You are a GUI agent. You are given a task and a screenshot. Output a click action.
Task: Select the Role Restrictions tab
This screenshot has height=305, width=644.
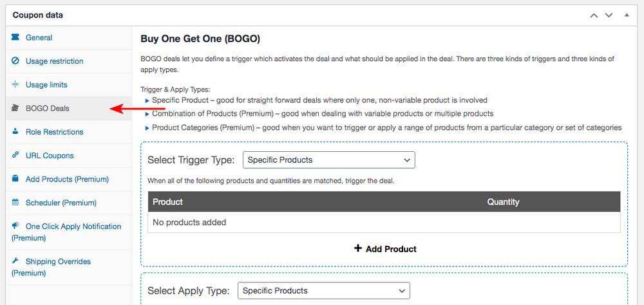coord(54,132)
